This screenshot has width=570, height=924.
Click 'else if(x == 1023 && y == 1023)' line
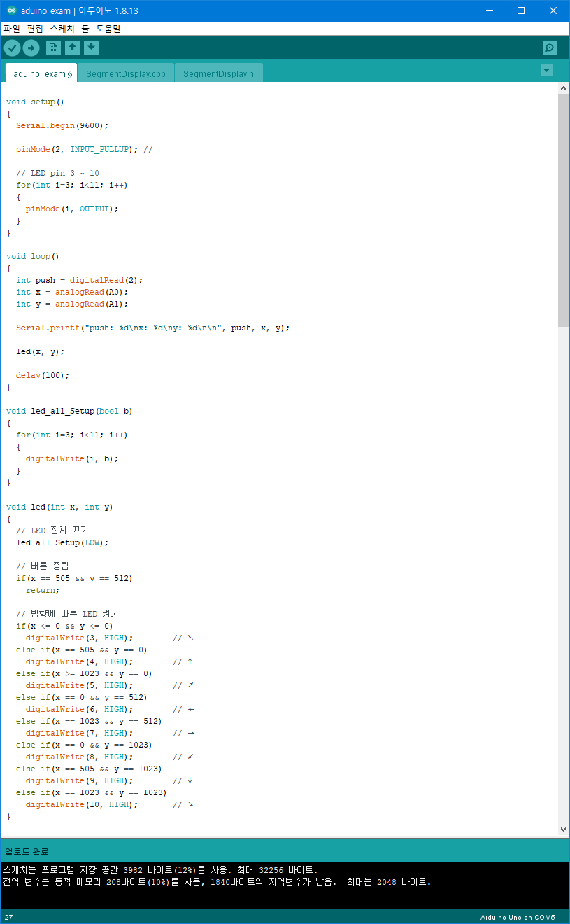(x=92, y=792)
